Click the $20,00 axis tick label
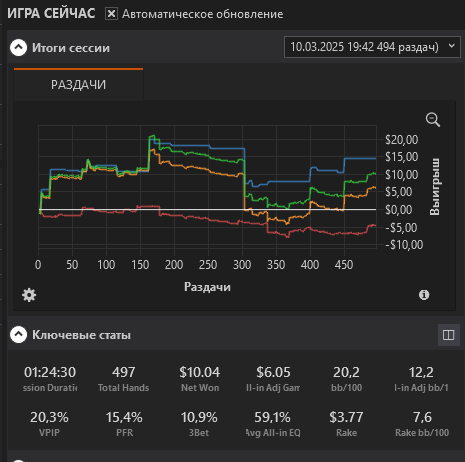 tap(402, 140)
